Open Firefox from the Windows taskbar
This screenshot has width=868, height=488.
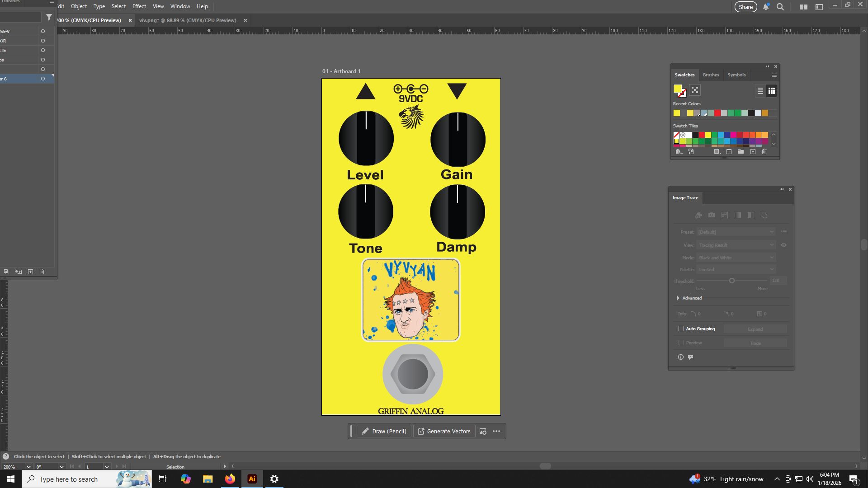(230, 479)
